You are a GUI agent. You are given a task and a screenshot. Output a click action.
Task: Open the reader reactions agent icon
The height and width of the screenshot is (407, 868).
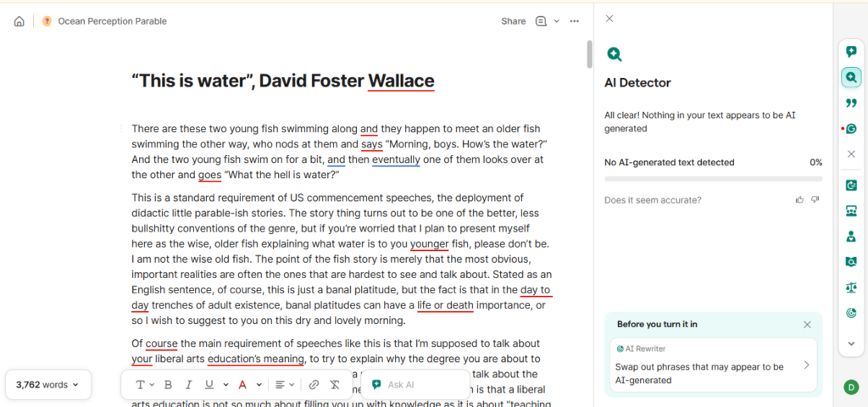[851, 210]
